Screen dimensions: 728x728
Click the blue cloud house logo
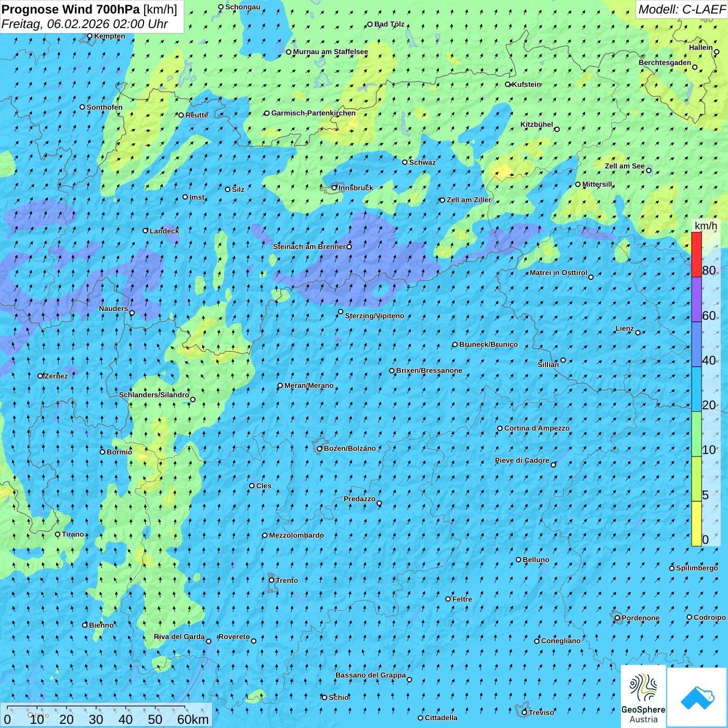[x=697, y=697]
